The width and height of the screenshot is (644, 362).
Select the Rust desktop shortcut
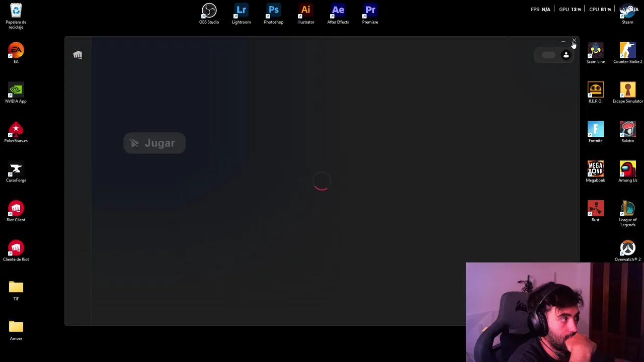click(596, 211)
